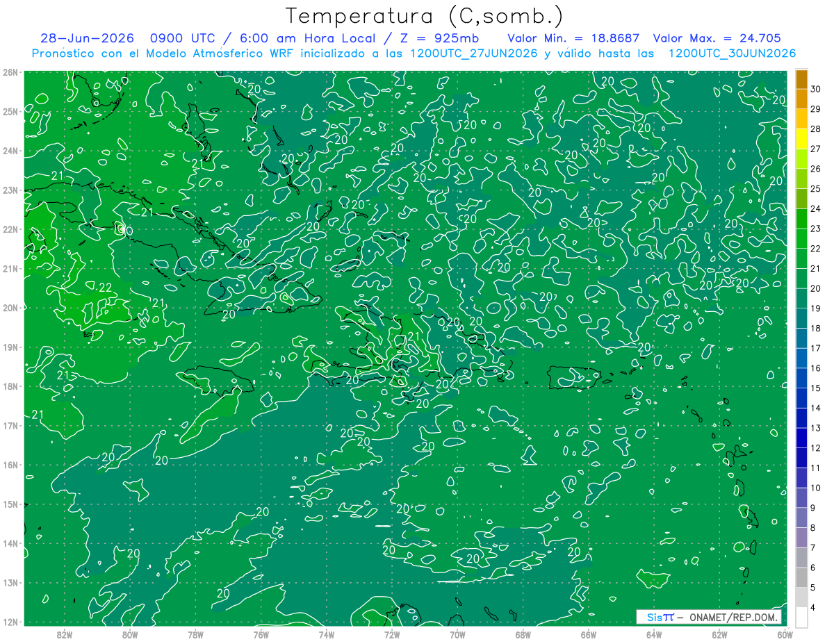The height and width of the screenshot is (644, 834).
Task: Click the colorbar label "18"
Action: click(816, 328)
